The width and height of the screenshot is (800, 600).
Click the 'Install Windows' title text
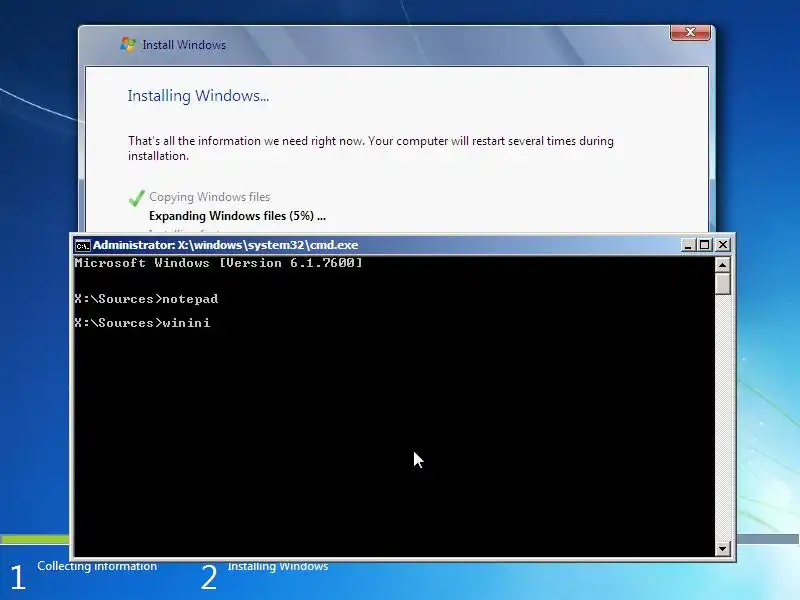click(x=184, y=45)
